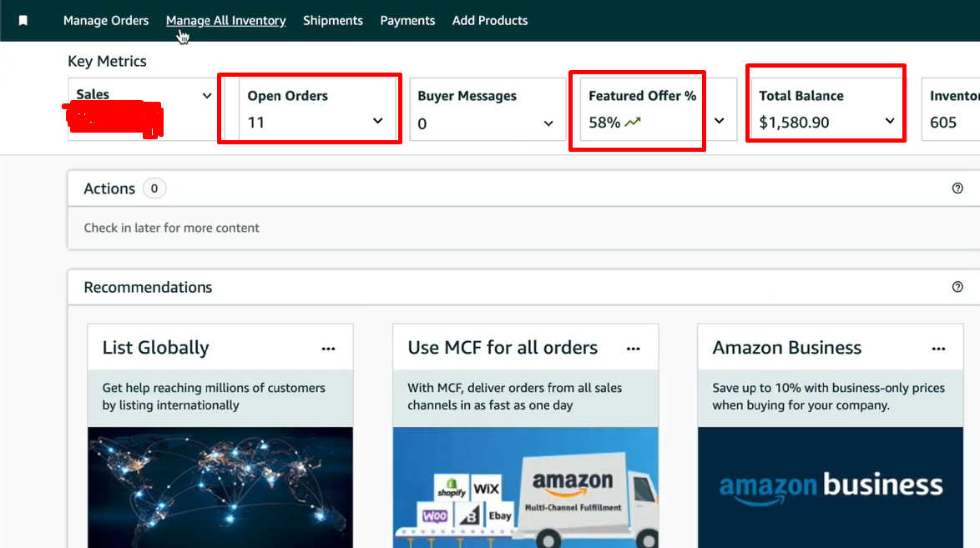The height and width of the screenshot is (548, 980).
Task: Click the world map List Globally image
Action: [220, 487]
